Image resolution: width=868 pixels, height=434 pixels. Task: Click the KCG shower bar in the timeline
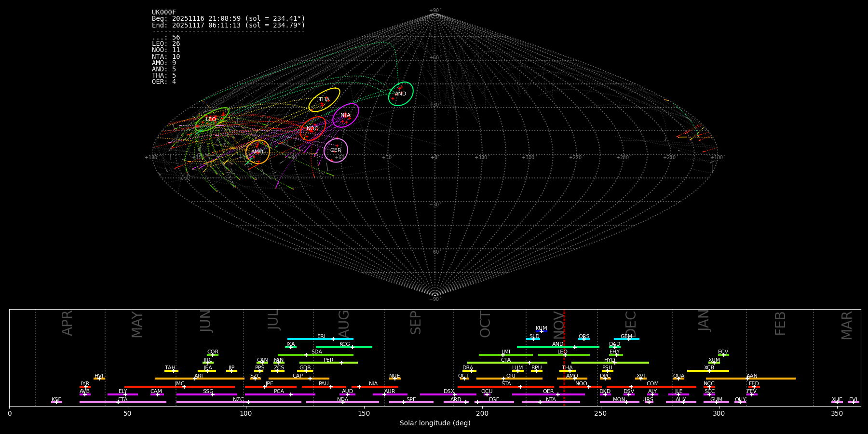344,347
